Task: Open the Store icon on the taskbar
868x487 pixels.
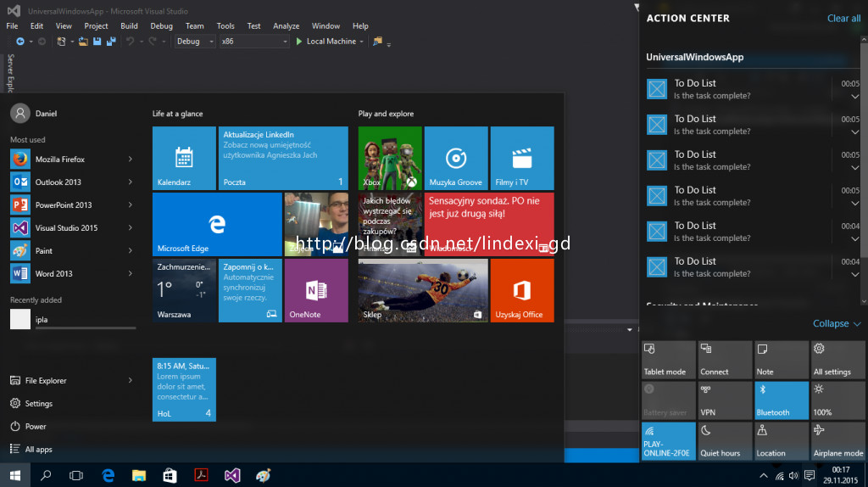Action: point(170,475)
